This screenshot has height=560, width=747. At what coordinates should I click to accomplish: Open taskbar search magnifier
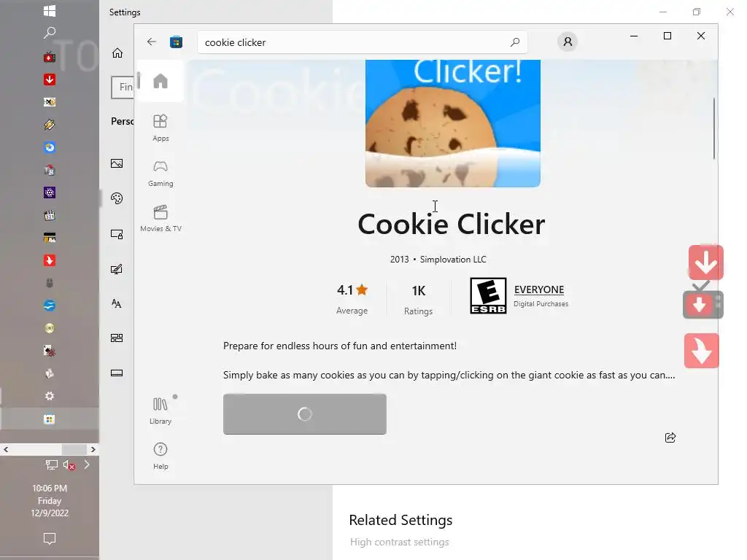[x=50, y=33]
